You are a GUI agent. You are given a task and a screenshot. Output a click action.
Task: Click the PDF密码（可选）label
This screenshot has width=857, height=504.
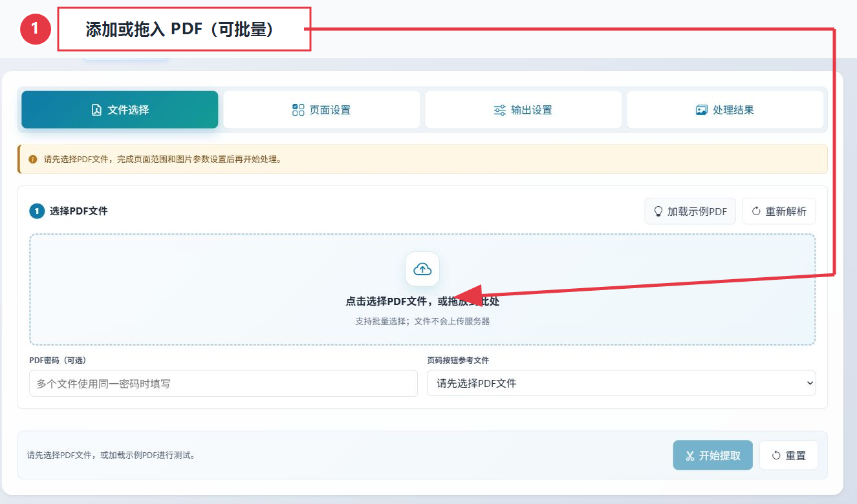click(x=58, y=361)
